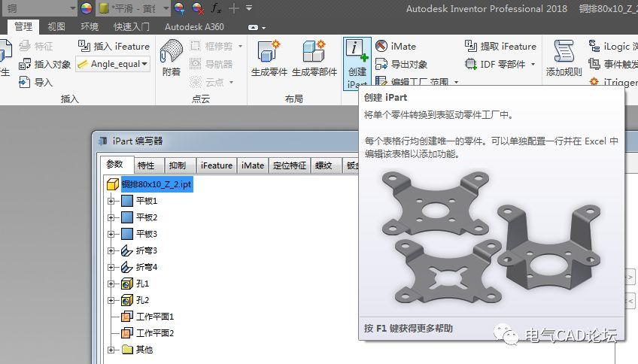Open the fx parameters tool
The image size is (638, 364).
coord(216,8)
